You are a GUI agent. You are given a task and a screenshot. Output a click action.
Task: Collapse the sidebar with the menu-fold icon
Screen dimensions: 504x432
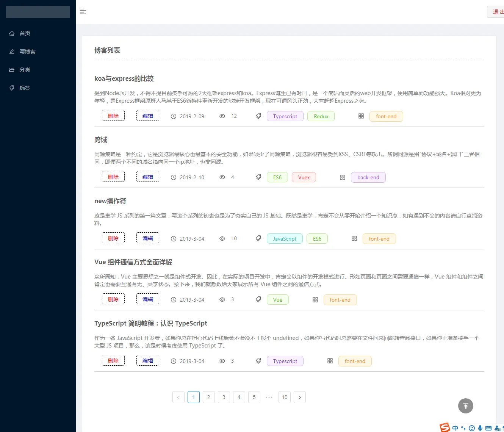pos(83,12)
